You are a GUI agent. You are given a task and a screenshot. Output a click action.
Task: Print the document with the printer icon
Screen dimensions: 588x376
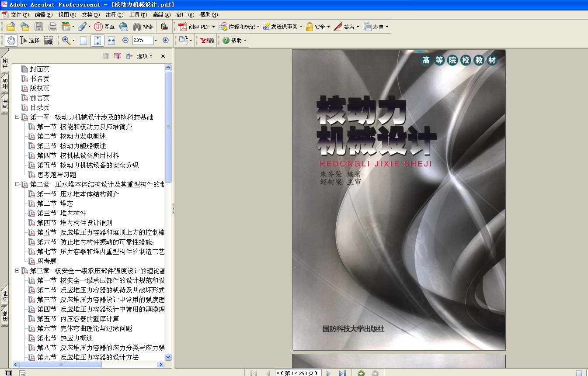point(53,27)
